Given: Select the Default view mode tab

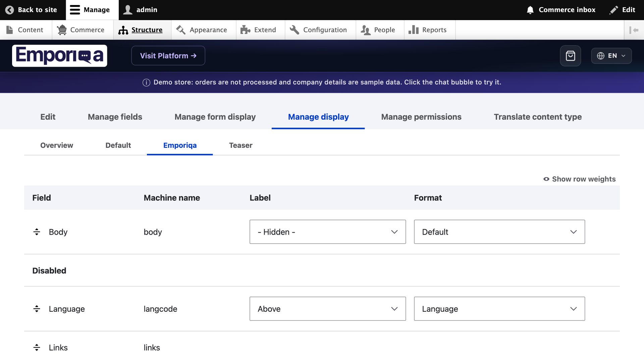Looking at the screenshot, I should click(x=118, y=145).
